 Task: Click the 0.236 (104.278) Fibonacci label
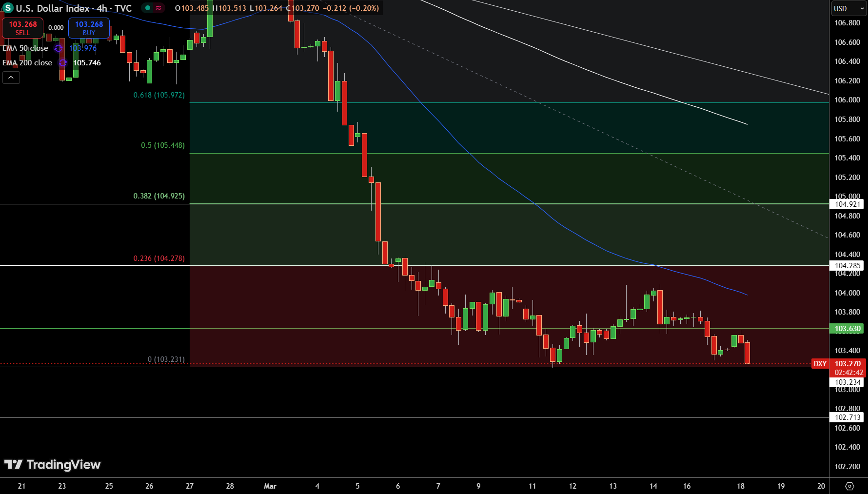159,258
